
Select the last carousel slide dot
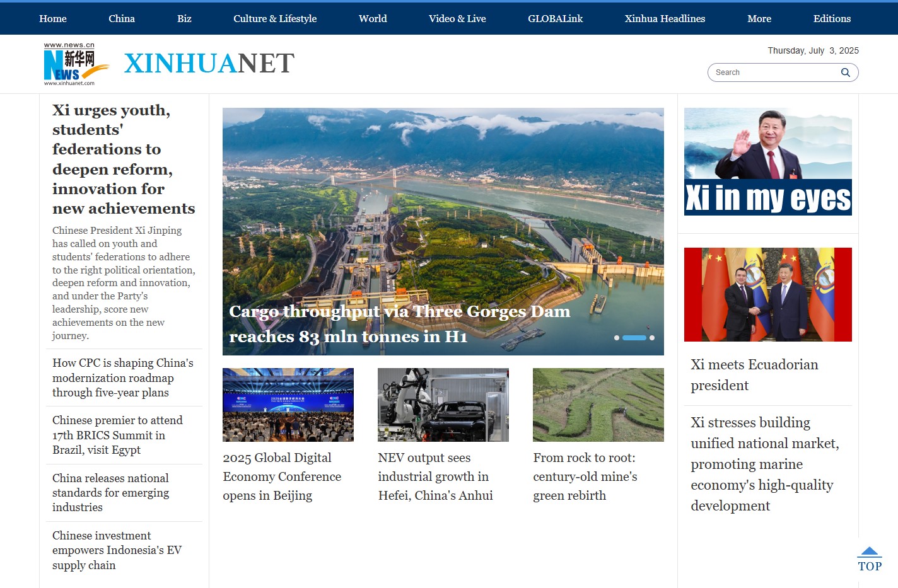[652, 338]
